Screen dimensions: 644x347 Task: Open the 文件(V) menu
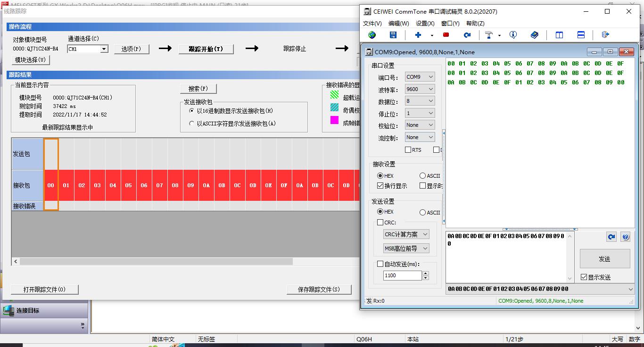tap(372, 23)
